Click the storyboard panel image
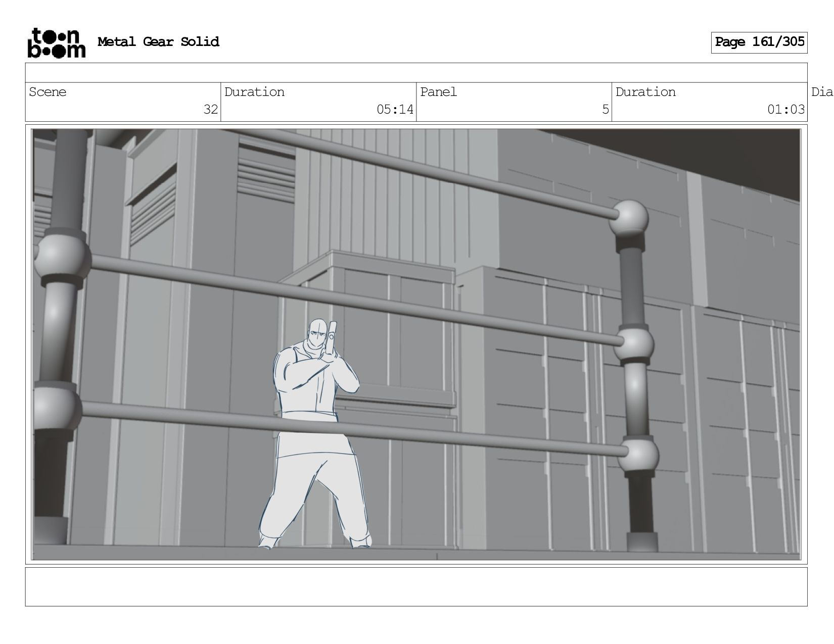834x644 pixels. [x=416, y=344]
